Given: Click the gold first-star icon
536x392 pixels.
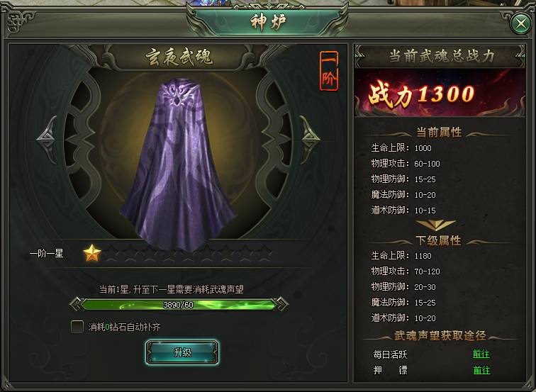Looking at the screenshot, I should 92,253.
